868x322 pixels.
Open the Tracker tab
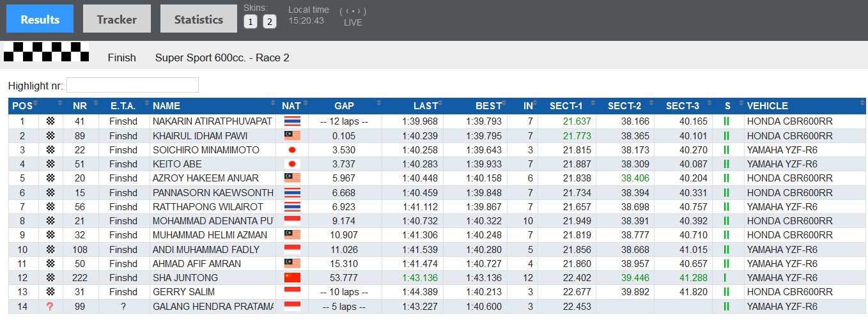click(117, 19)
